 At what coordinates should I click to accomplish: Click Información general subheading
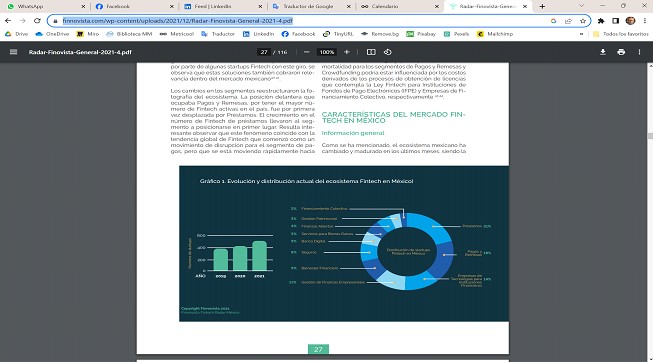(353, 133)
